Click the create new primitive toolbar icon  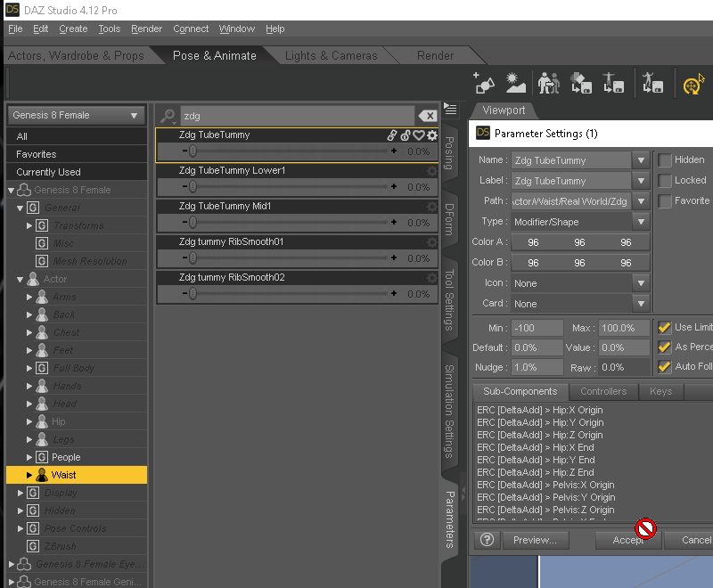pos(483,83)
